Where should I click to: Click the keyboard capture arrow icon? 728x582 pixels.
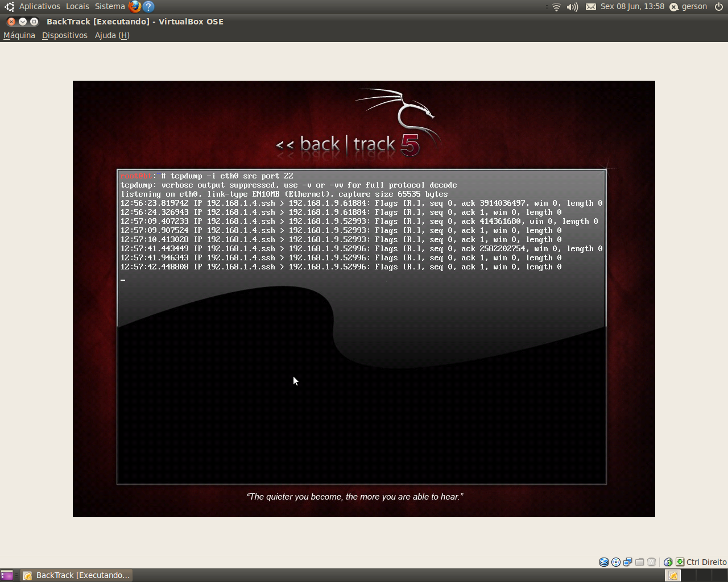pyautogui.click(x=680, y=562)
